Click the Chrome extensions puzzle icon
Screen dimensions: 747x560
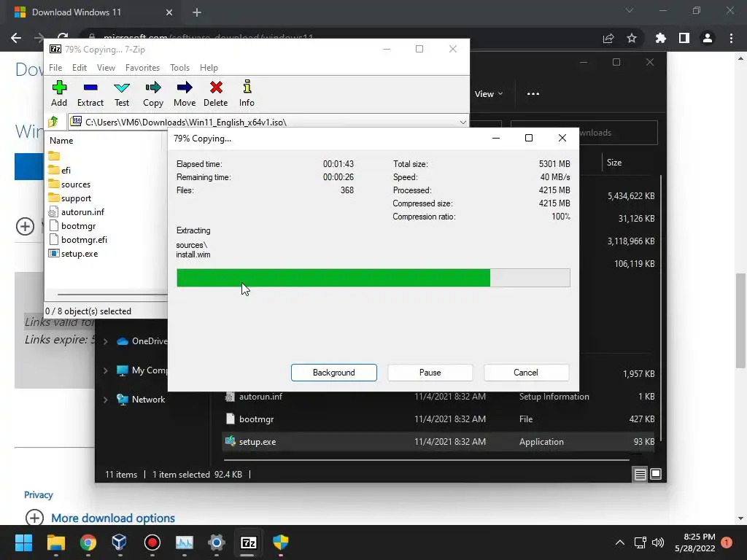point(660,38)
